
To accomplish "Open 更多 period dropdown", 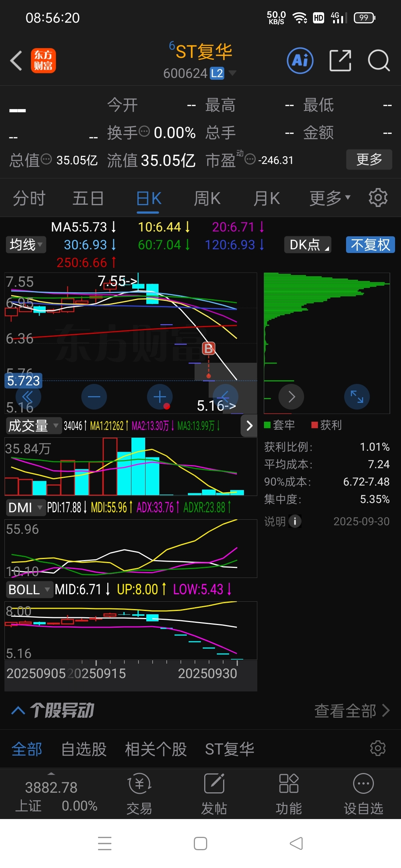I will tap(330, 198).
